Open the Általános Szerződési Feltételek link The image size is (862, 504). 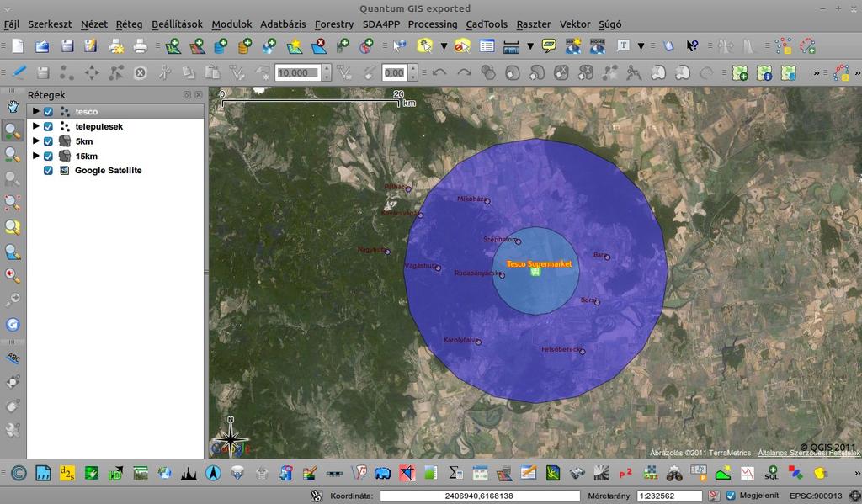pos(809,453)
